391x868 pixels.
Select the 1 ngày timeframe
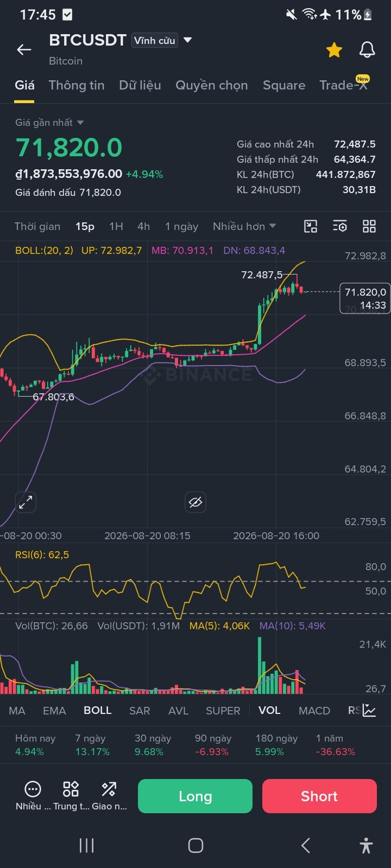[x=182, y=226]
